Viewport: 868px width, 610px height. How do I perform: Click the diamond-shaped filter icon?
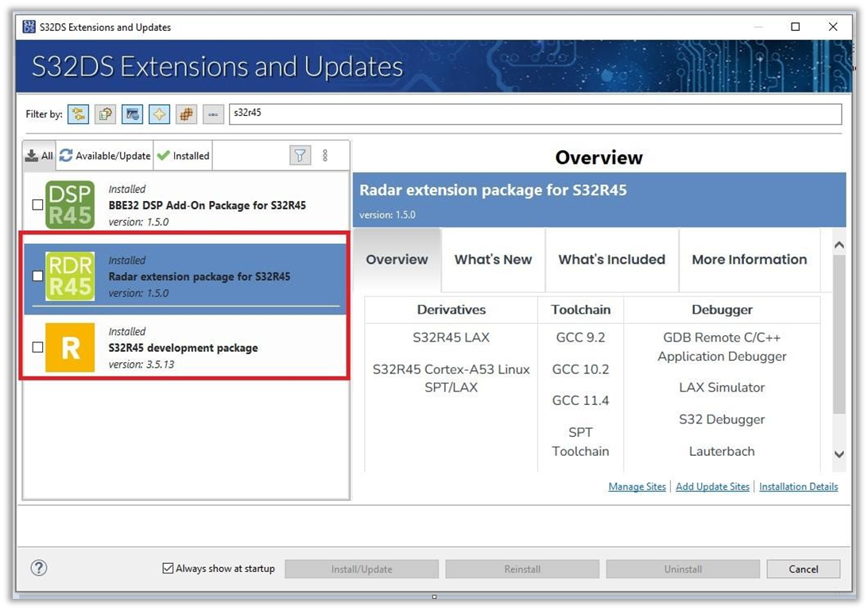[x=159, y=114]
